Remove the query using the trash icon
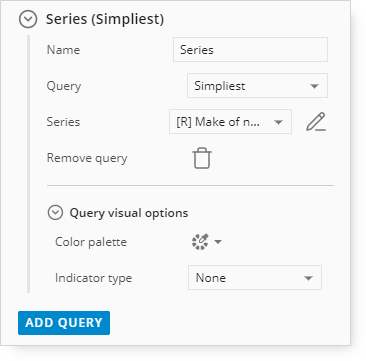 [x=202, y=158]
